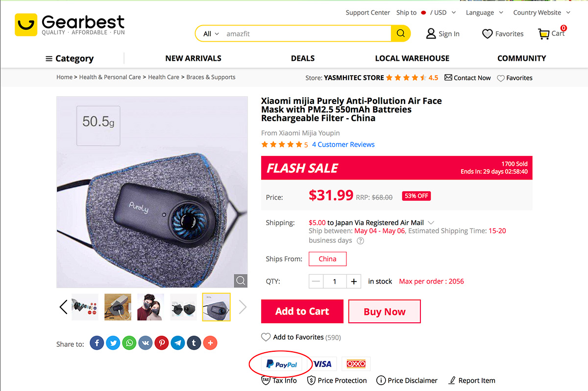Share product via Telegram
Image resolution: width=588 pixels, height=391 pixels.
coord(178,343)
